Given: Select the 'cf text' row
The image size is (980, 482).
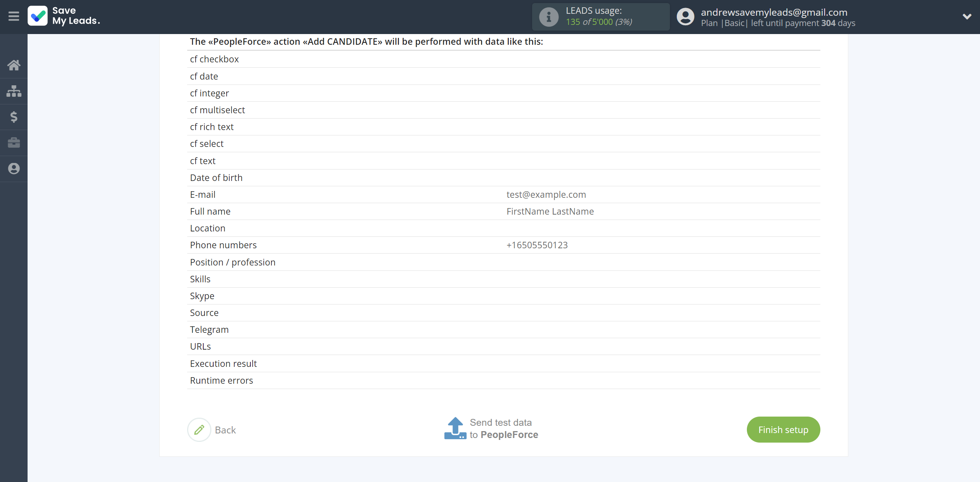Looking at the screenshot, I should 503,161.
